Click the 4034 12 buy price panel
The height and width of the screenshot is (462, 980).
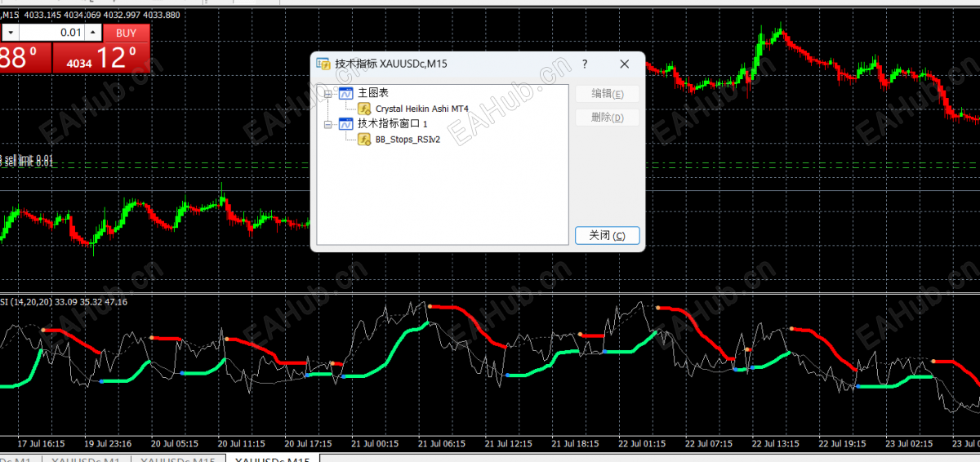(101, 58)
